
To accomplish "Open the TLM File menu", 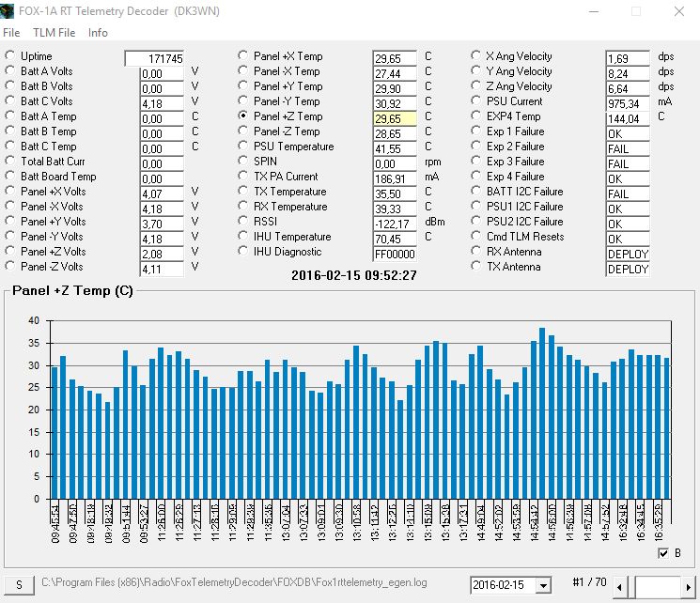I will (54, 33).
